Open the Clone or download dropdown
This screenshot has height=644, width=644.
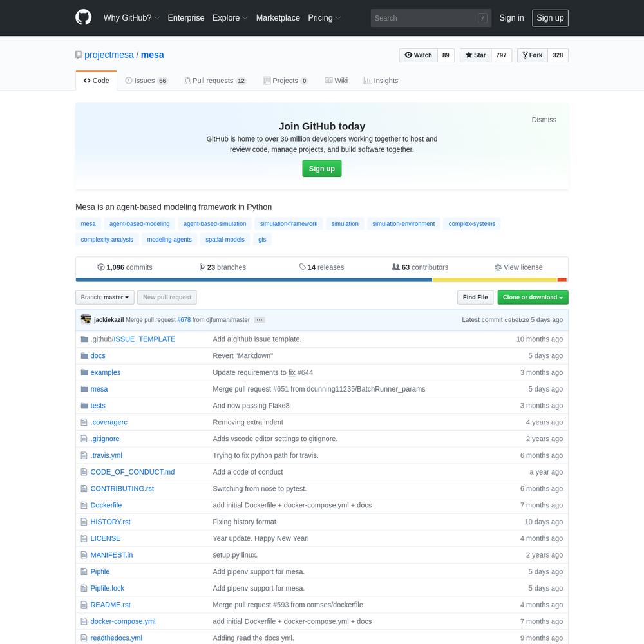coord(533,298)
